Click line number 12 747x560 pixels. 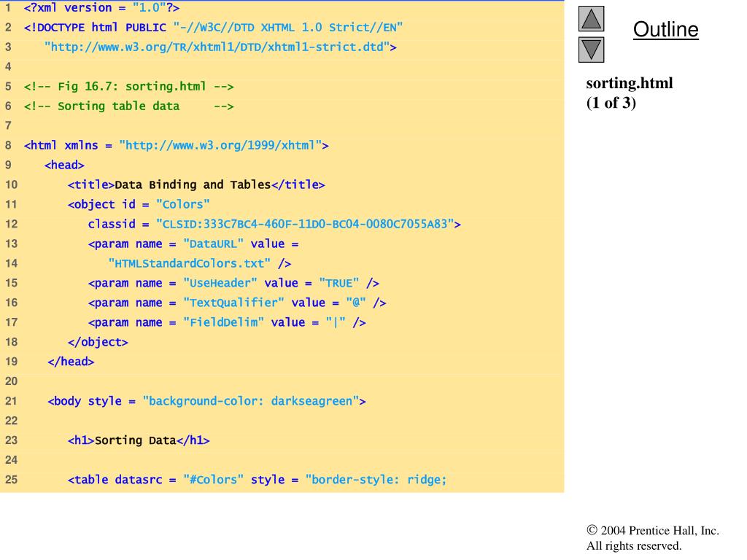(11, 224)
